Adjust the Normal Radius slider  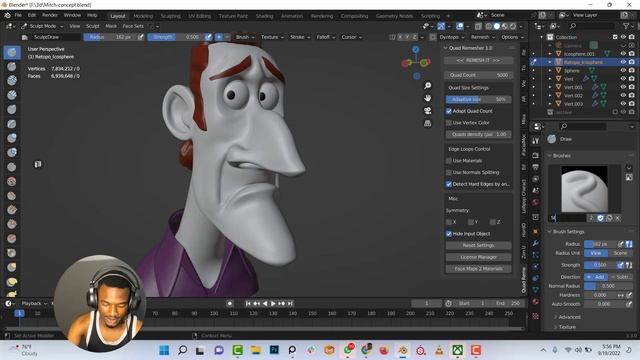click(608, 286)
